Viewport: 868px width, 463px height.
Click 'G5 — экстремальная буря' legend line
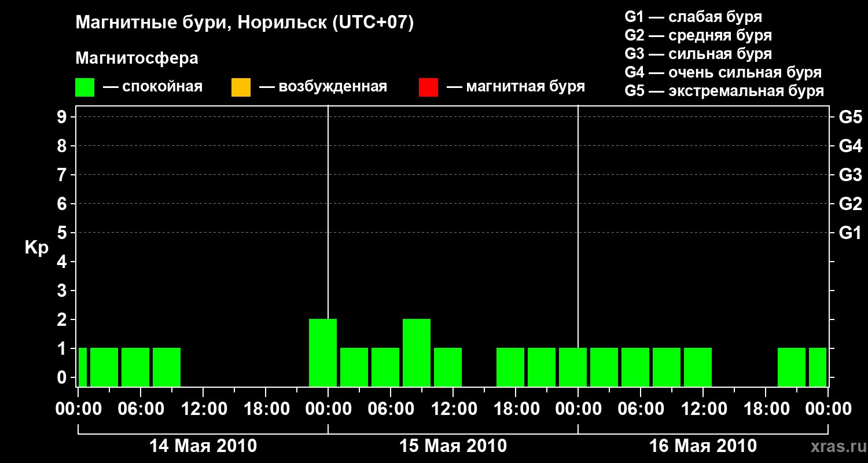point(724,91)
